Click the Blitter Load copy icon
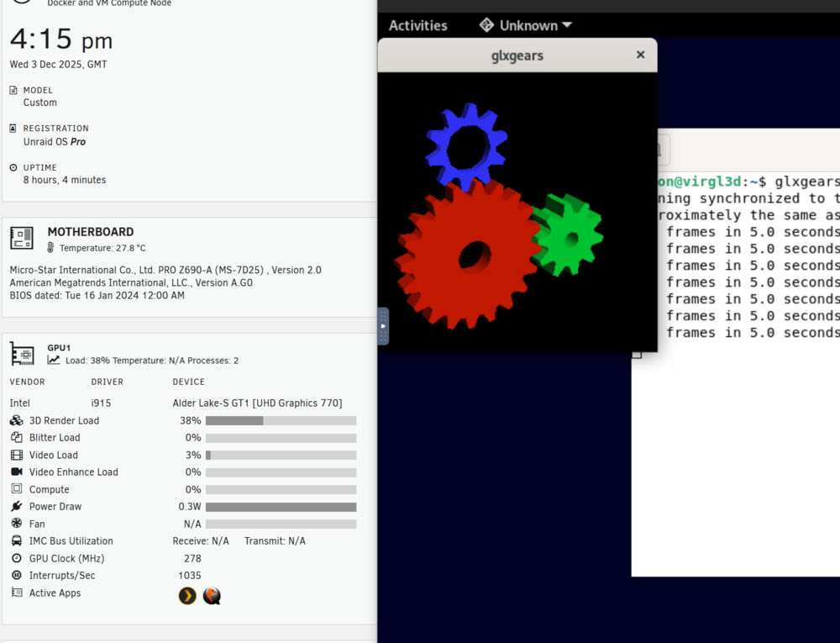 (x=17, y=437)
